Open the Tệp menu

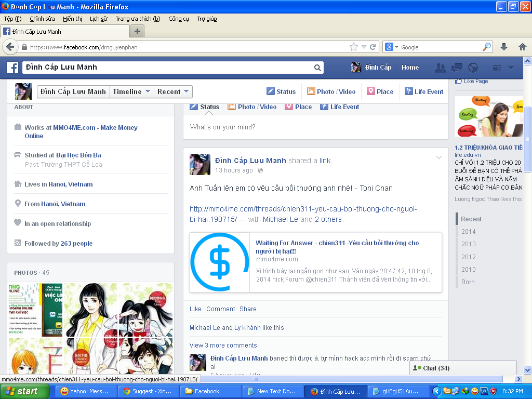coord(12,19)
